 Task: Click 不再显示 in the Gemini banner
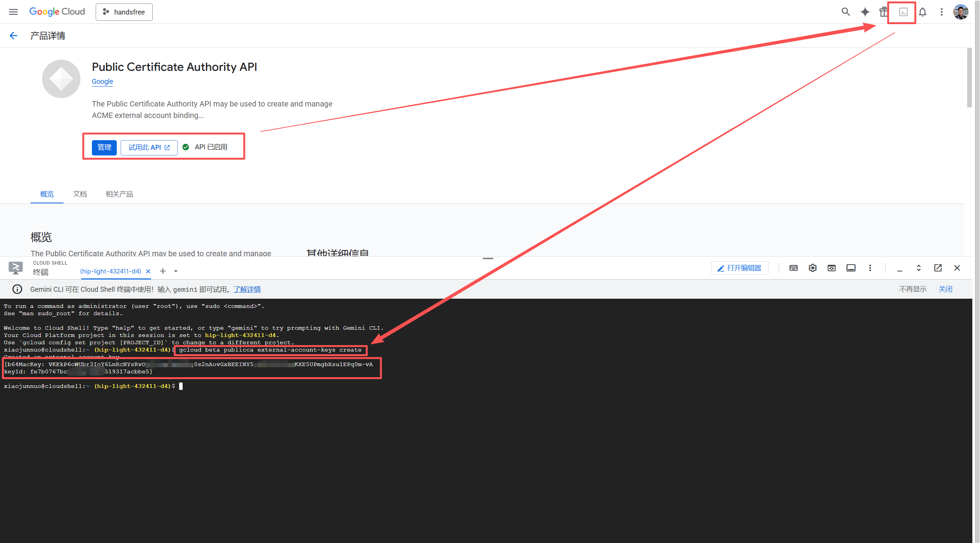tap(913, 289)
